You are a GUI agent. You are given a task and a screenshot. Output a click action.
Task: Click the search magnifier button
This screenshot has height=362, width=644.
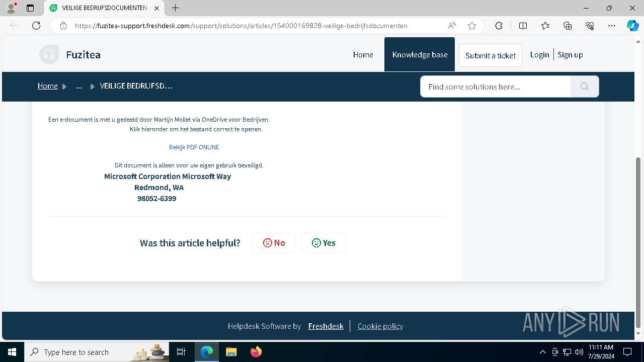tap(585, 86)
